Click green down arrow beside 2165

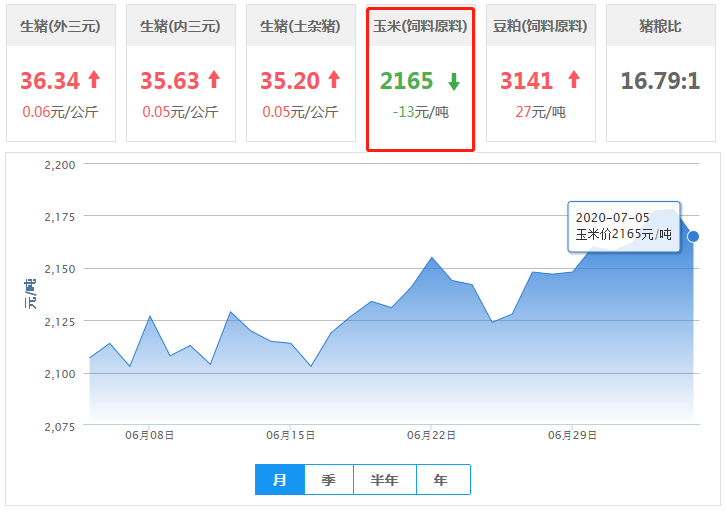[453, 81]
